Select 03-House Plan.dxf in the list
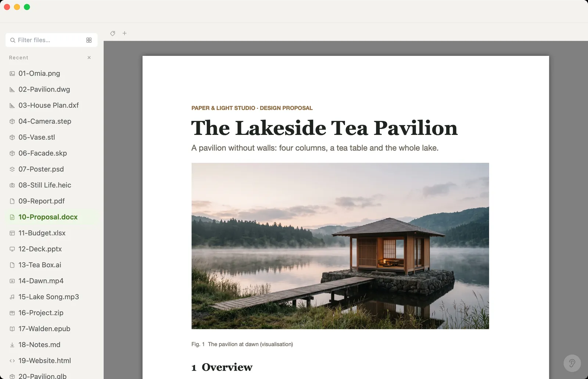This screenshot has width=588, height=379. click(x=51, y=106)
